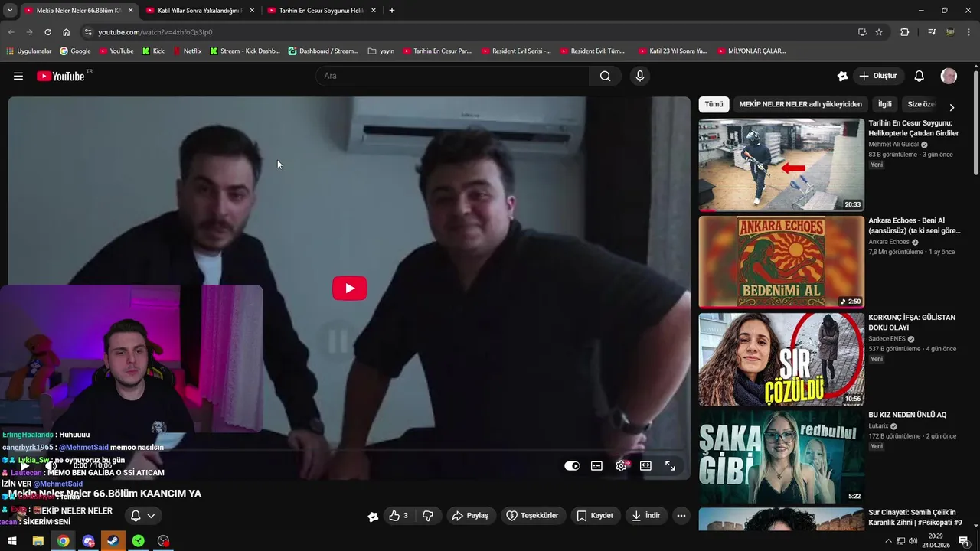
Task: Go back in browser history
Action: pyautogui.click(x=11, y=32)
